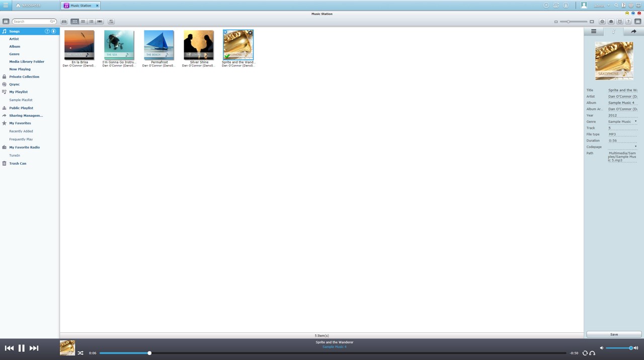
Task: Open the Codepage dropdown
Action: (x=635, y=147)
